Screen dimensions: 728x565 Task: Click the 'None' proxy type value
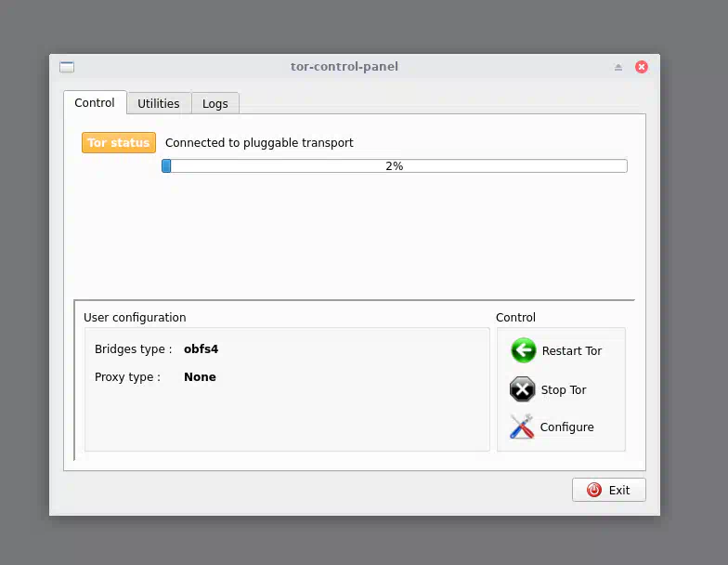tap(201, 377)
